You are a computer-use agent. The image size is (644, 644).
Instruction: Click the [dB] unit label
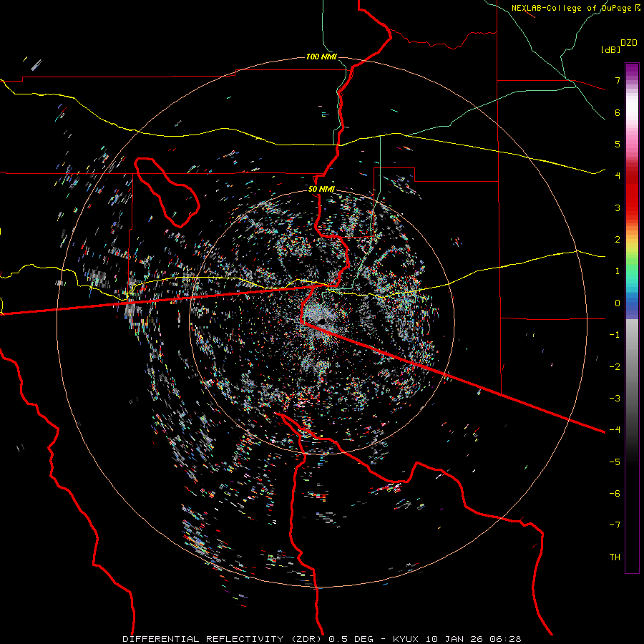pos(611,49)
